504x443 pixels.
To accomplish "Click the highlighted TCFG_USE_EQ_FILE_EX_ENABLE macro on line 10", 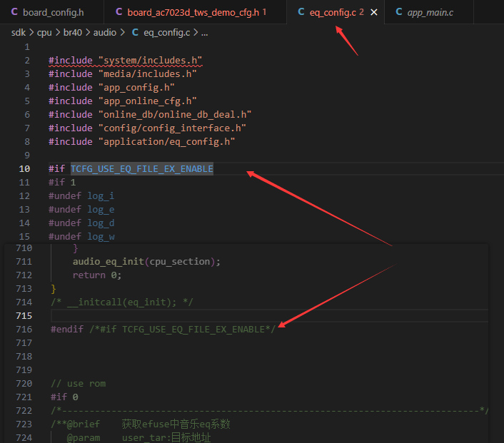I will [x=142, y=168].
